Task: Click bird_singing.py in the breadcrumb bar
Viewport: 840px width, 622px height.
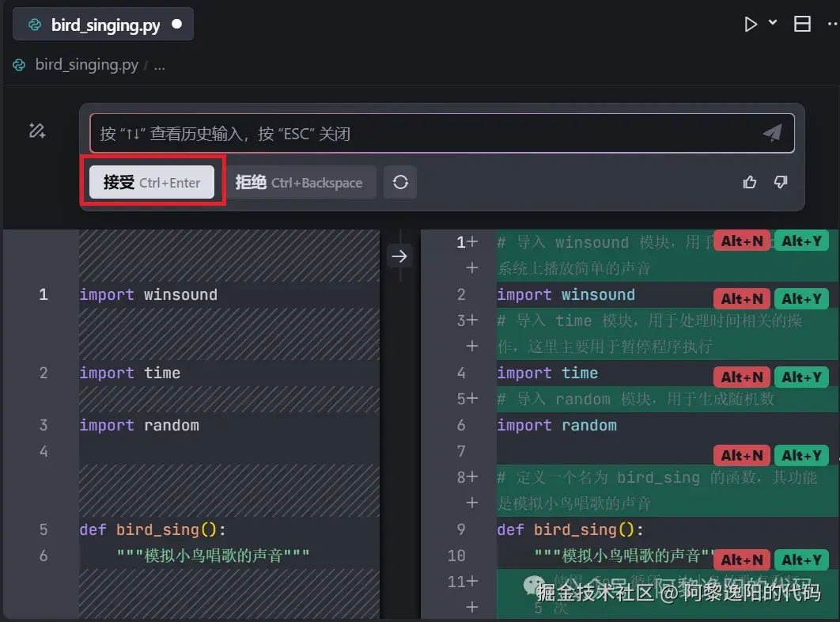Action: [x=85, y=65]
